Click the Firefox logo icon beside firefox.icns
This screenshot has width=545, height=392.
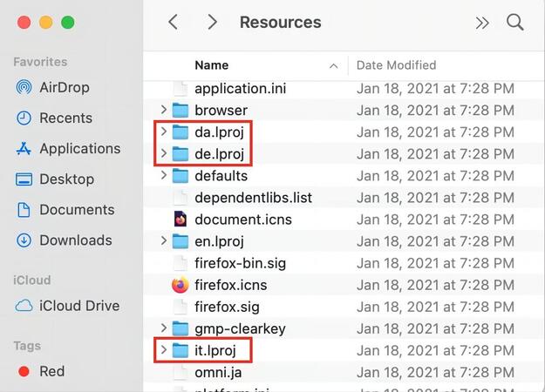[181, 285]
